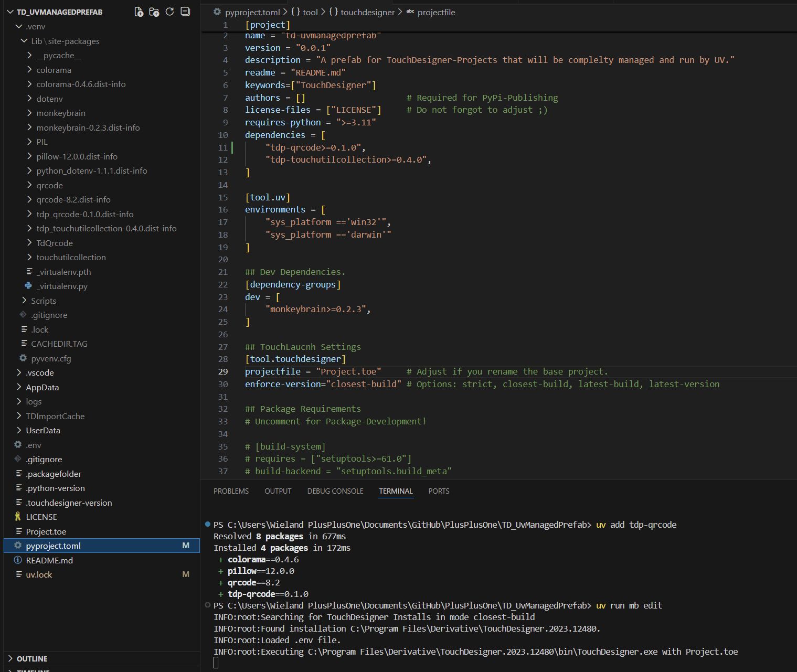Open the pyvenv.cfg config file
The height and width of the screenshot is (672, 797).
coord(51,359)
